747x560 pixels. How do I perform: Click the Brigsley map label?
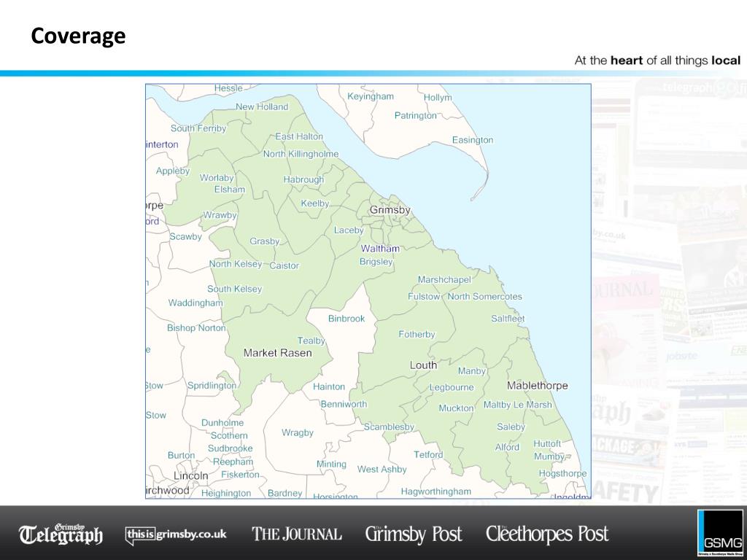point(376,262)
